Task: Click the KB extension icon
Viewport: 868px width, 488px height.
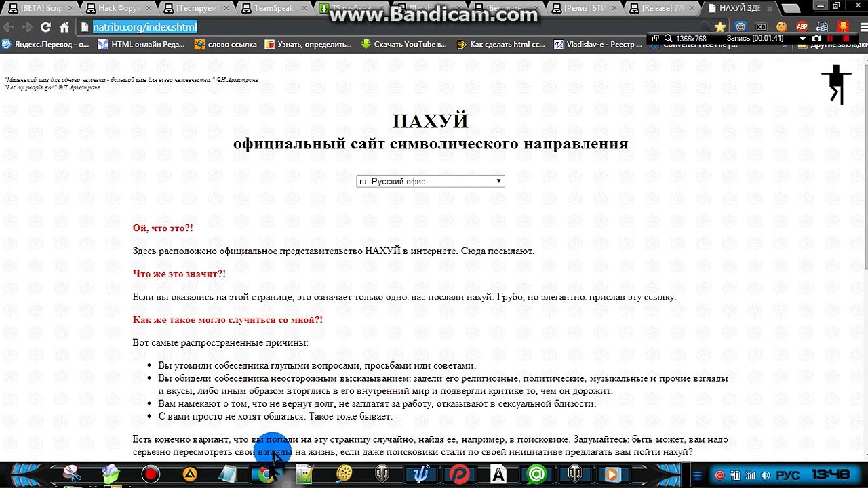Action: 761,27
